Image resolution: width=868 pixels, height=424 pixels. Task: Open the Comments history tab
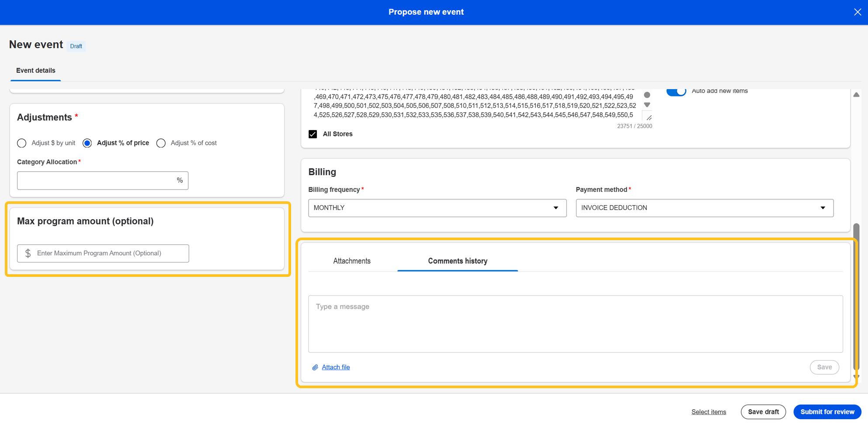click(x=458, y=261)
